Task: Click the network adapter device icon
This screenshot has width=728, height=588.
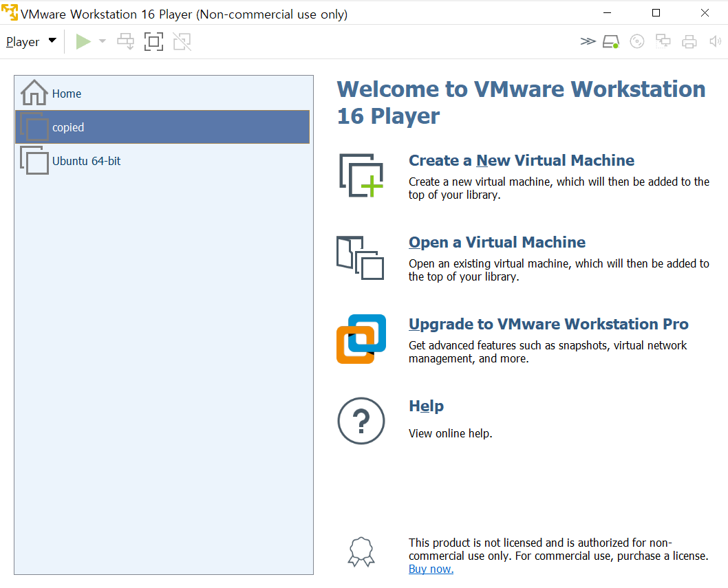Action: pyautogui.click(x=663, y=41)
